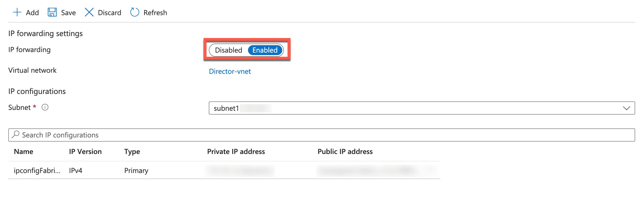Click the info icon next to Subnet
Screen dimensions: 644x200
coord(45,107)
